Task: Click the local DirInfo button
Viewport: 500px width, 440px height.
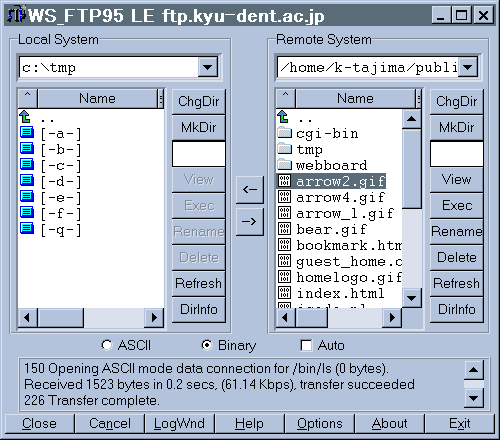Action: [x=199, y=309]
